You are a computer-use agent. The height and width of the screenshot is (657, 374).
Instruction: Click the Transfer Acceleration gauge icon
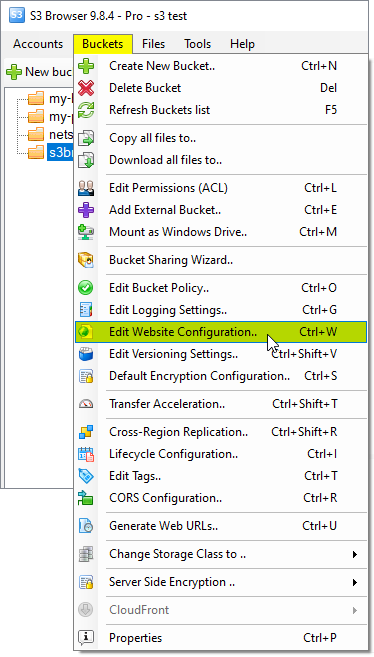tap(86, 404)
